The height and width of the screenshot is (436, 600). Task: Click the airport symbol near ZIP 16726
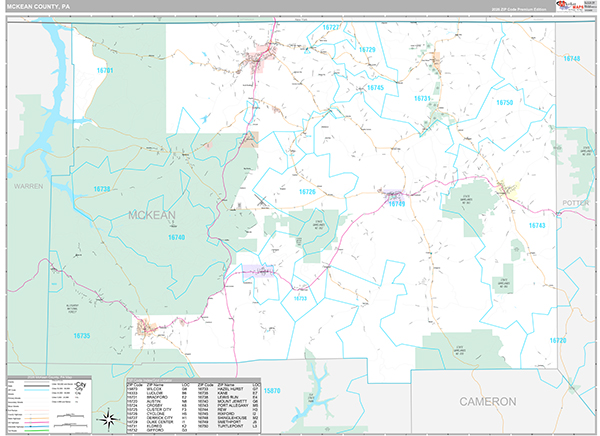point(262,200)
